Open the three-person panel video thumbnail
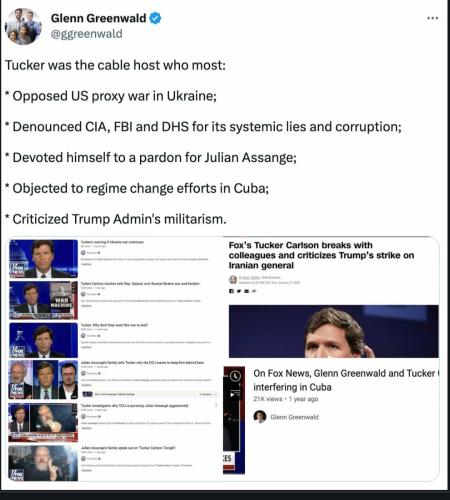This screenshot has width=450, height=500. [x=43, y=380]
